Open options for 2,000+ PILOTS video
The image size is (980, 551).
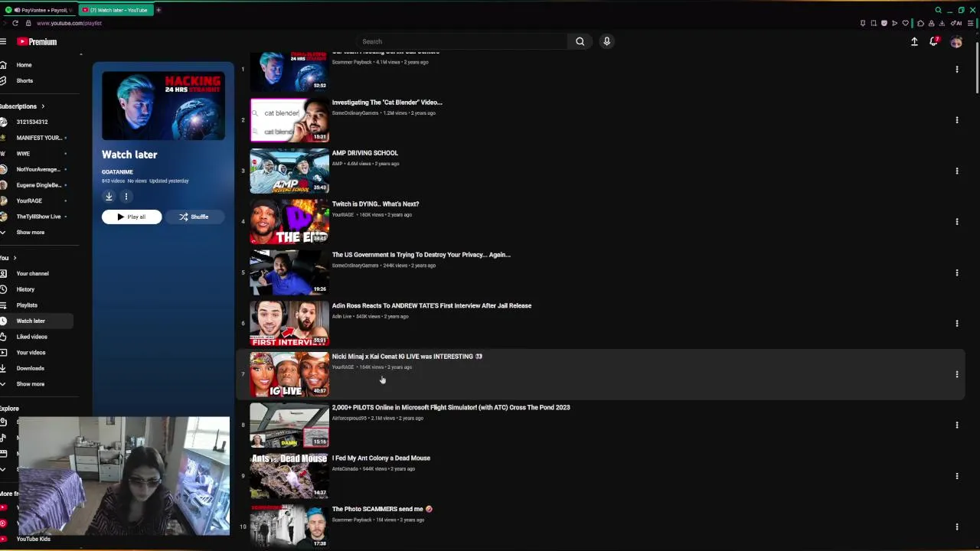(956, 425)
